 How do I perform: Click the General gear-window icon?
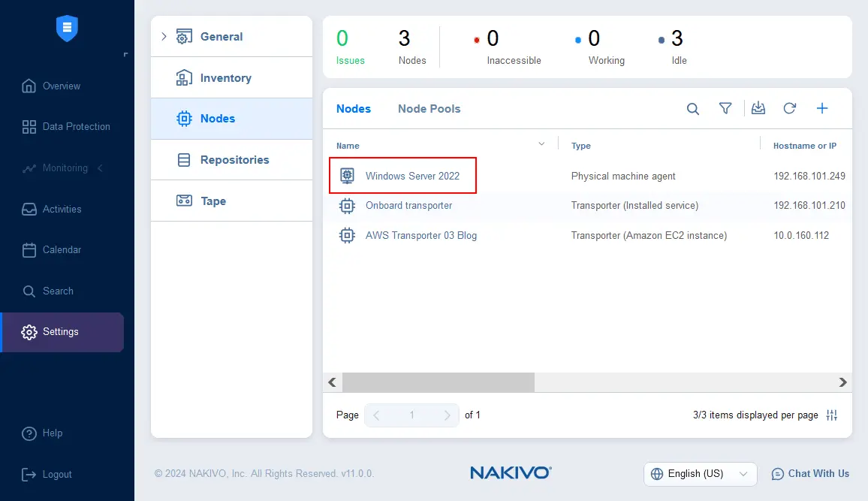click(x=185, y=37)
